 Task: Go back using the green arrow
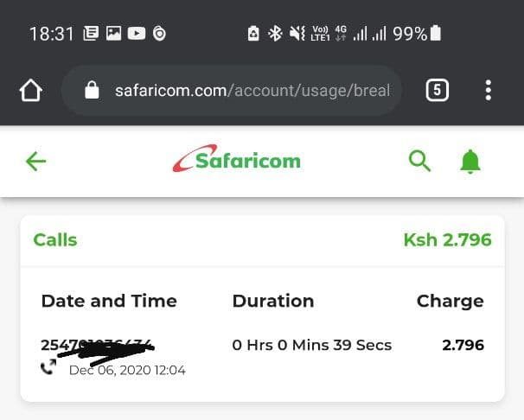coord(35,162)
